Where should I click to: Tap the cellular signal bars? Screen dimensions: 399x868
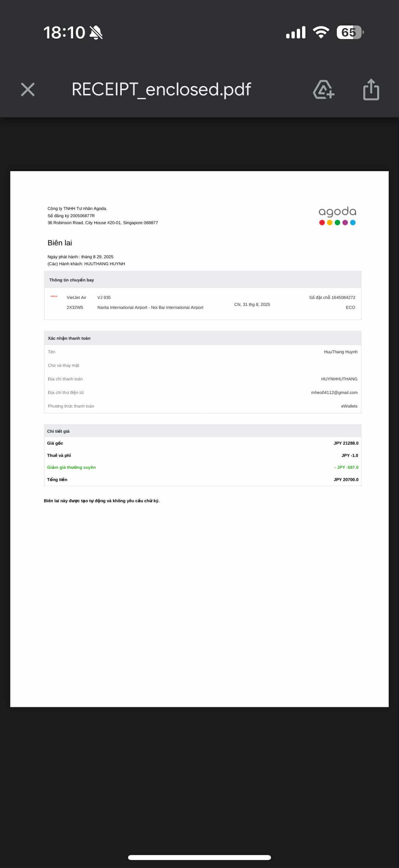pos(296,32)
